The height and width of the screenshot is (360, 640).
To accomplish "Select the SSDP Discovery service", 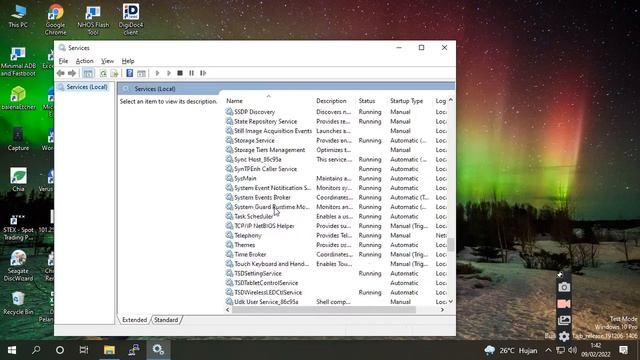I will click(x=336, y=112).
